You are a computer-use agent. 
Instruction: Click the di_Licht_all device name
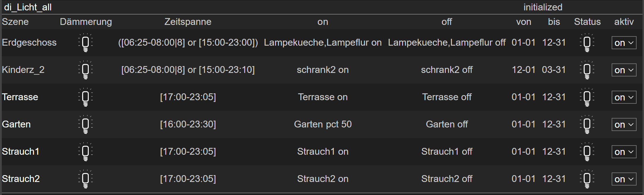click(28, 7)
